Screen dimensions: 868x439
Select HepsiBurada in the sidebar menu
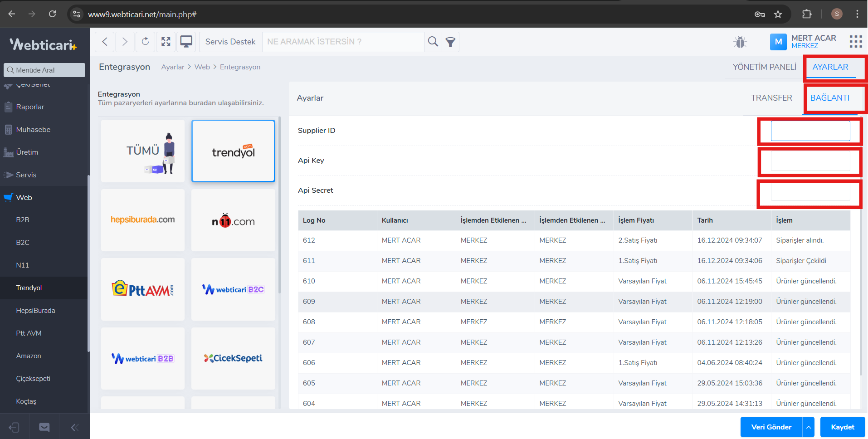click(35, 311)
